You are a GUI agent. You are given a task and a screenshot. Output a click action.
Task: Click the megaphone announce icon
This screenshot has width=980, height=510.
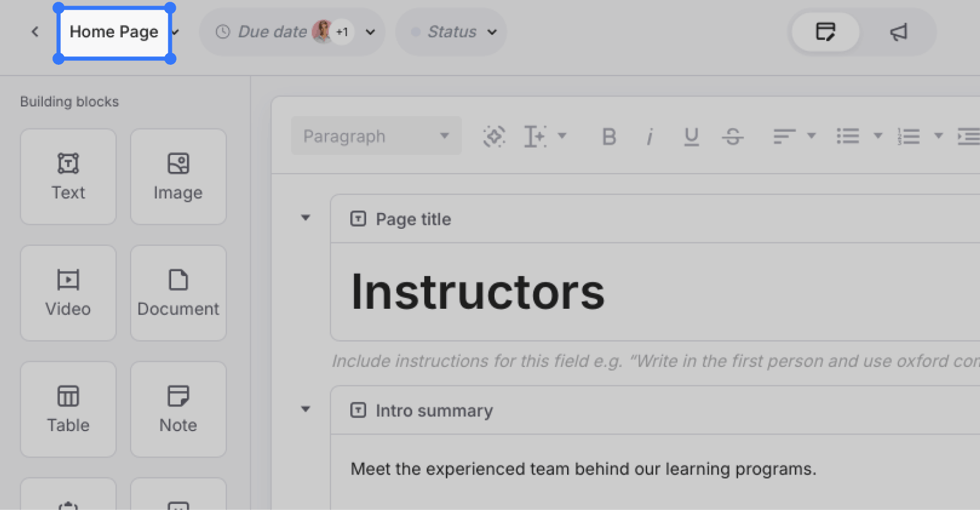(898, 32)
